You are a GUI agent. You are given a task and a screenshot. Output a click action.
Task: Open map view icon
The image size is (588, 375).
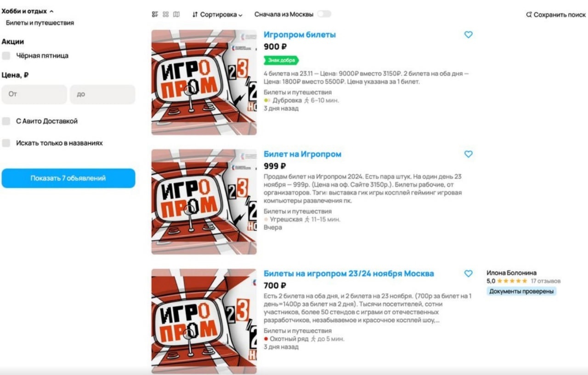coord(176,14)
